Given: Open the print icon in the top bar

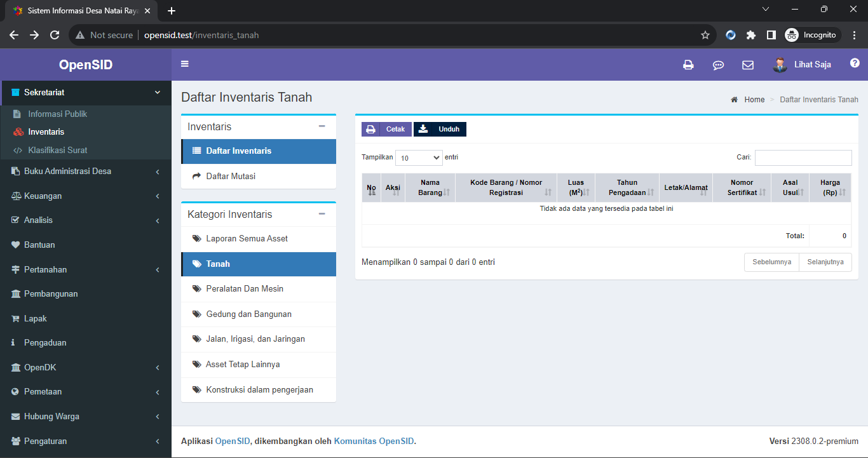Looking at the screenshot, I should pos(688,64).
